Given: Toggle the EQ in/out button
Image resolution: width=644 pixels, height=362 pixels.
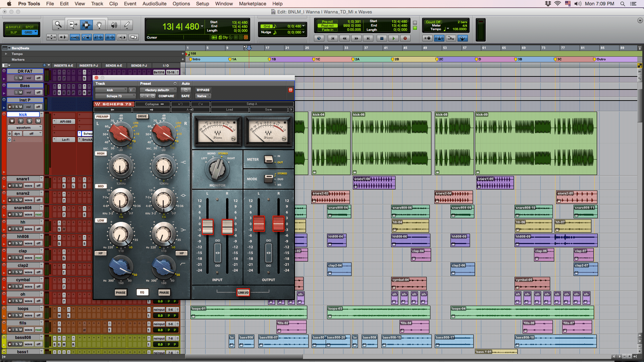Looking at the screenshot, I should (x=142, y=292).
